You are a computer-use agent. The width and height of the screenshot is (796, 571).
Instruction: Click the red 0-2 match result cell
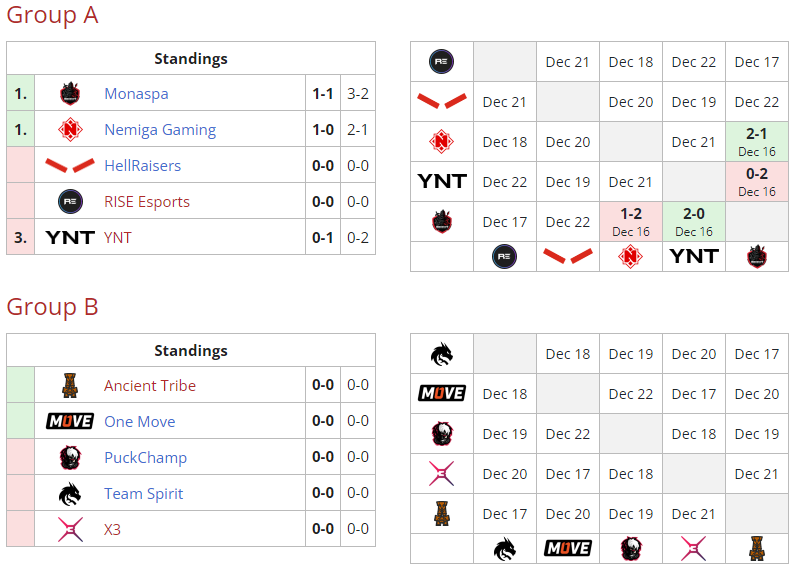(x=757, y=181)
